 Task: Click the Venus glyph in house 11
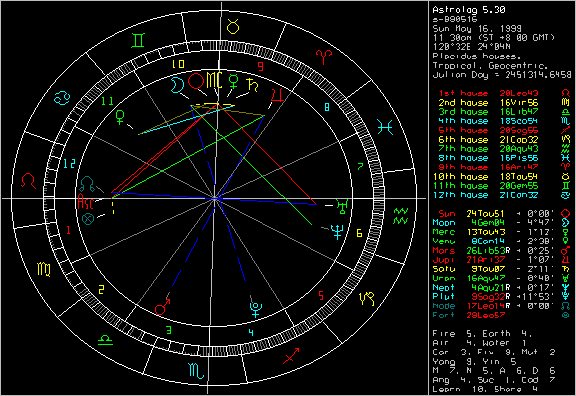120,117
